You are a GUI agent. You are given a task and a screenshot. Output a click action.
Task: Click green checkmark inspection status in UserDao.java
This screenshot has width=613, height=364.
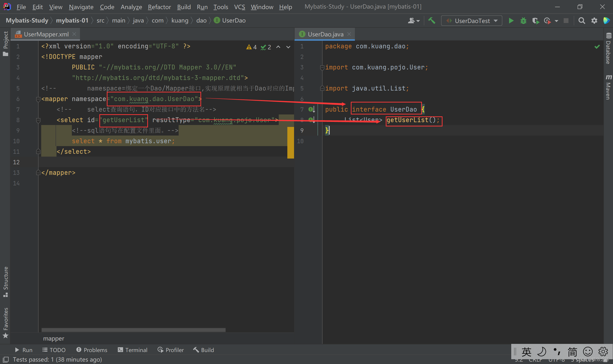pos(597,47)
